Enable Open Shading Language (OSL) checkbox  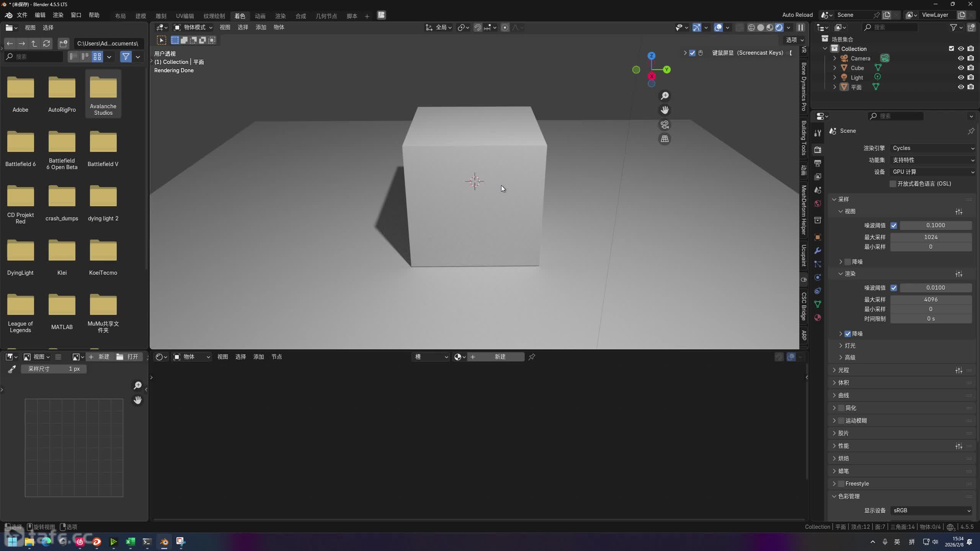pos(893,184)
